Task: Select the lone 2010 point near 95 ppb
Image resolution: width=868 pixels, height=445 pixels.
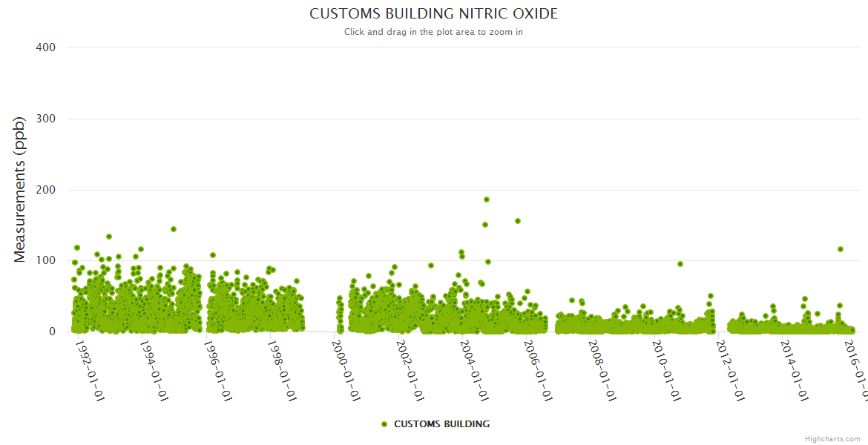Action: pos(680,264)
